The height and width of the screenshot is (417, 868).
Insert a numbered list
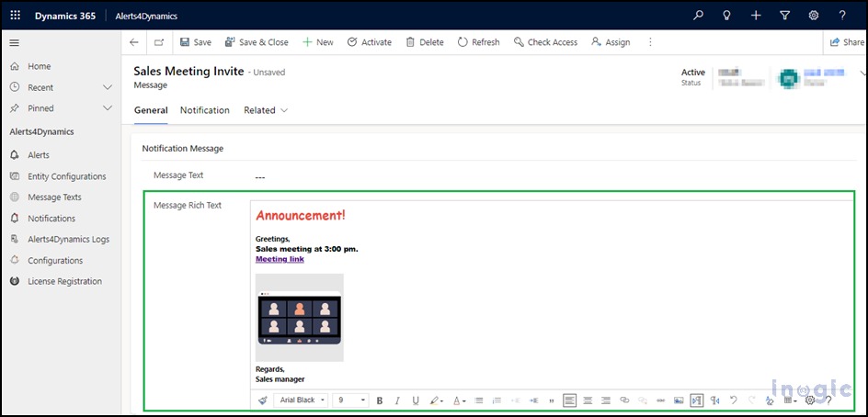(x=497, y=400)
